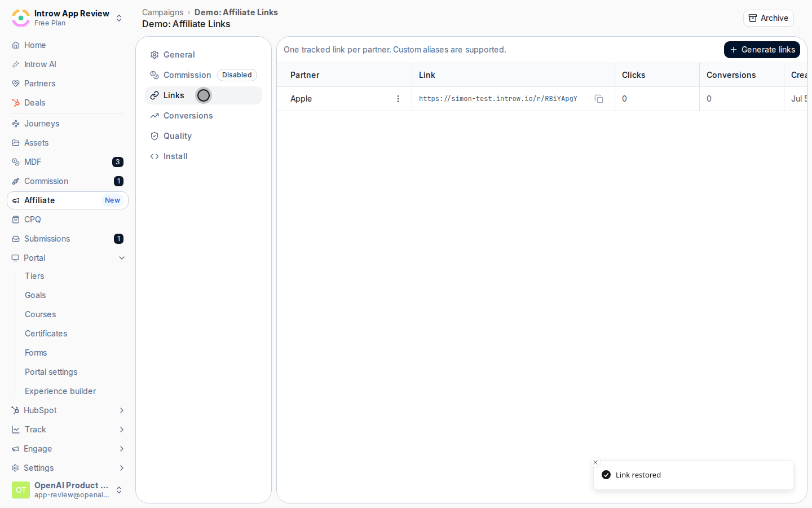Click the Home house icon
812x508 pixels.
16,45
